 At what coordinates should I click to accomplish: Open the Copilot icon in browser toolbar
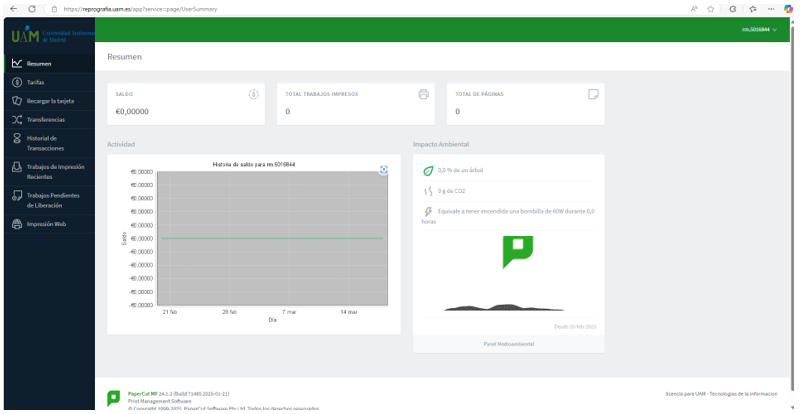point(789,9)
